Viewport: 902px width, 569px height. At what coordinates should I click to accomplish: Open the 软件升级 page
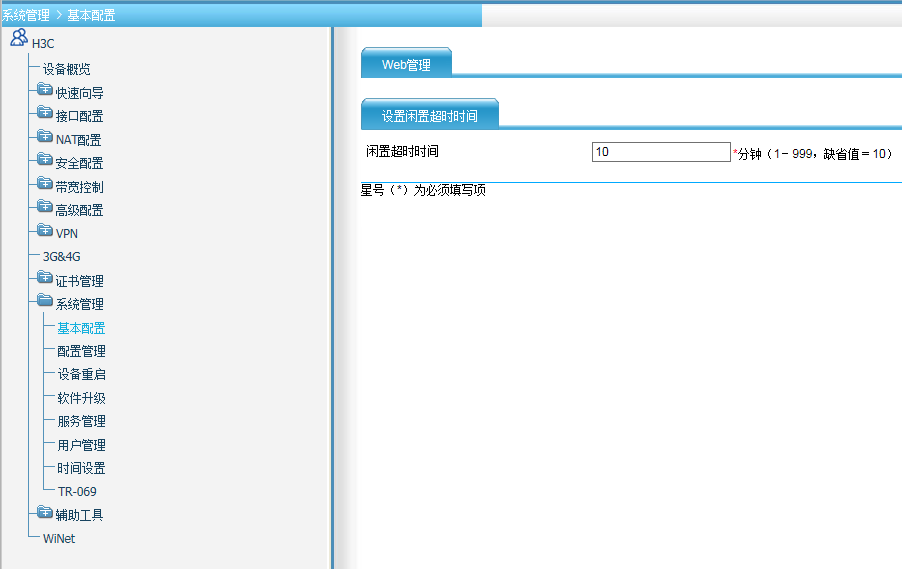click(x=81, y=398)
